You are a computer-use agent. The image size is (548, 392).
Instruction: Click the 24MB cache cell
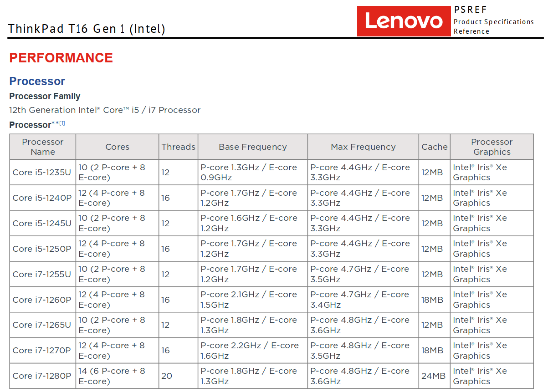tap(435, 376)
